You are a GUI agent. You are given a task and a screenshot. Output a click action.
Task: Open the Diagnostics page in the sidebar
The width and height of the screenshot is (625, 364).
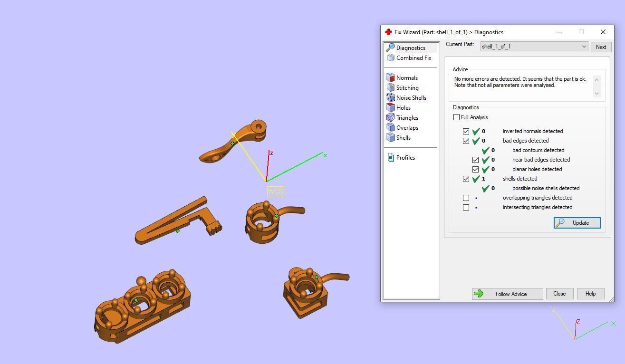point(411,48)
